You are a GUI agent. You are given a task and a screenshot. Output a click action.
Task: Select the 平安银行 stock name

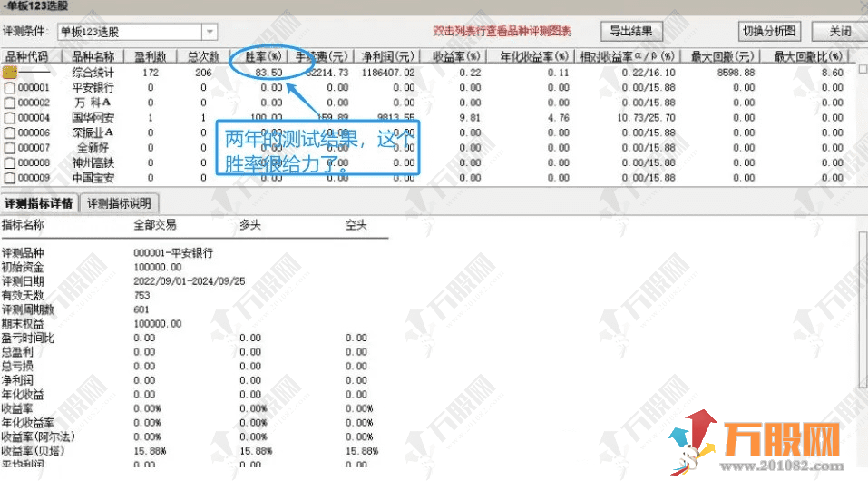93,87
